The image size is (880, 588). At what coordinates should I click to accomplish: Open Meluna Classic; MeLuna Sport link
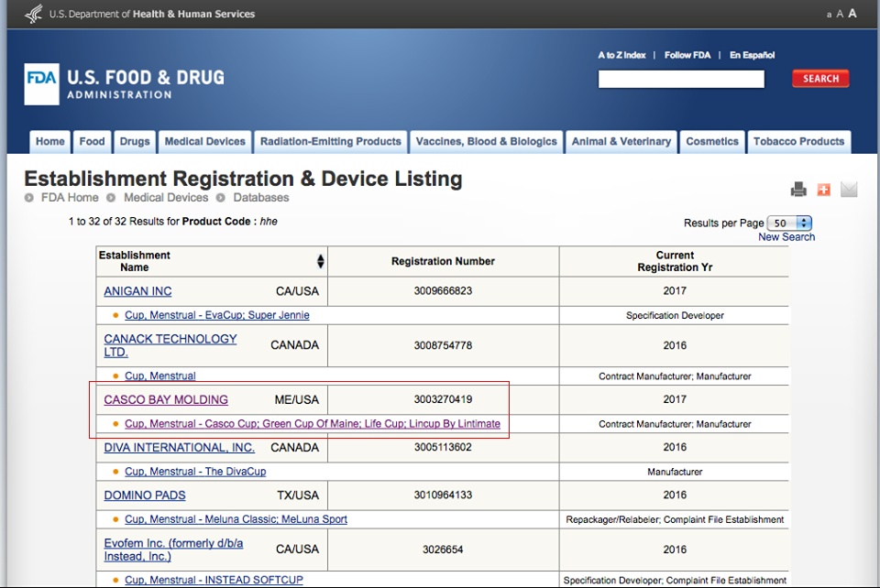(236, 519)
